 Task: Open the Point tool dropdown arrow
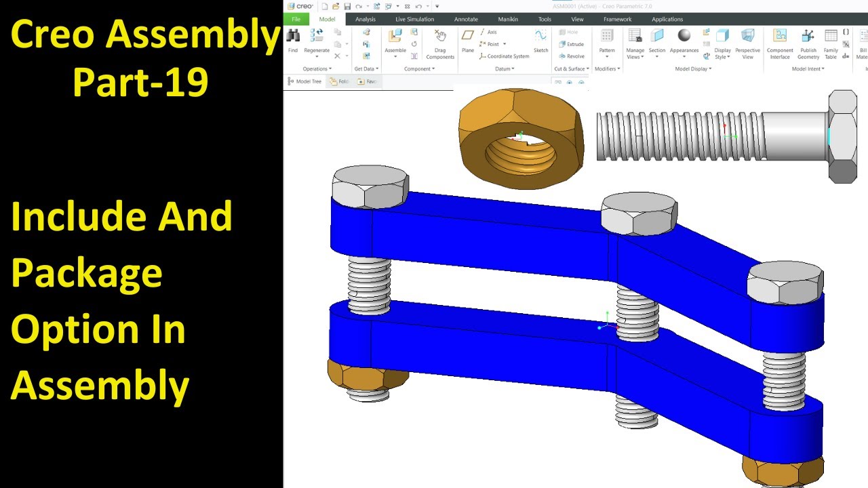click(505, 44)
